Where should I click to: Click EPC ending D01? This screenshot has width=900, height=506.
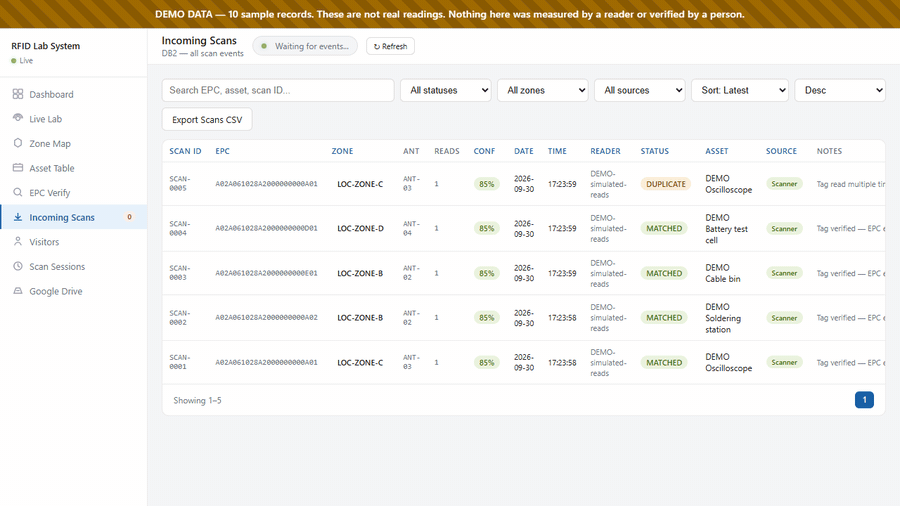tap(266, 228)
